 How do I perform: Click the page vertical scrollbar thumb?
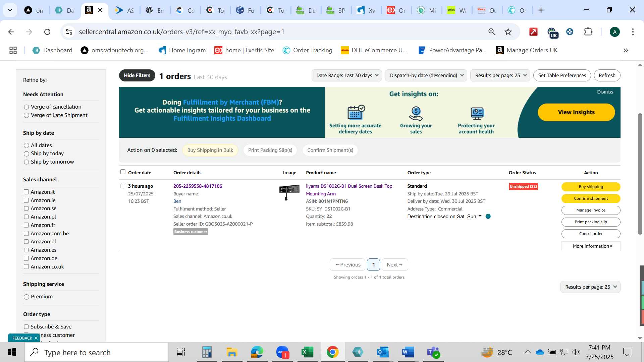point(640,174)
